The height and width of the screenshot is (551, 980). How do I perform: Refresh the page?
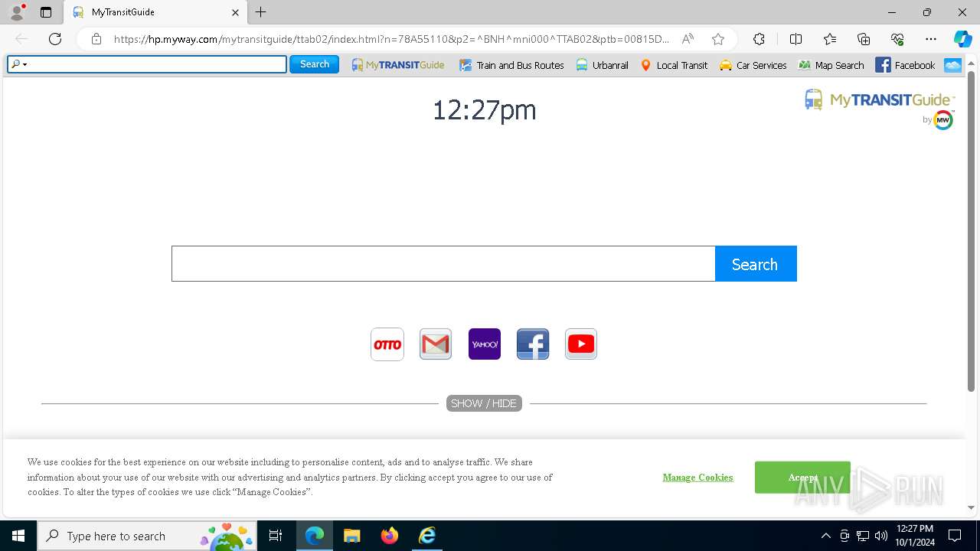click(55, 39)
